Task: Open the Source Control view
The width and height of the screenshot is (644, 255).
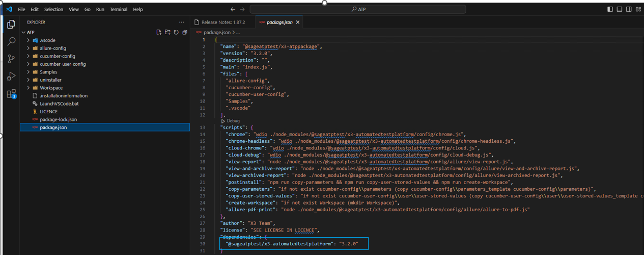Action: [11, 59]
